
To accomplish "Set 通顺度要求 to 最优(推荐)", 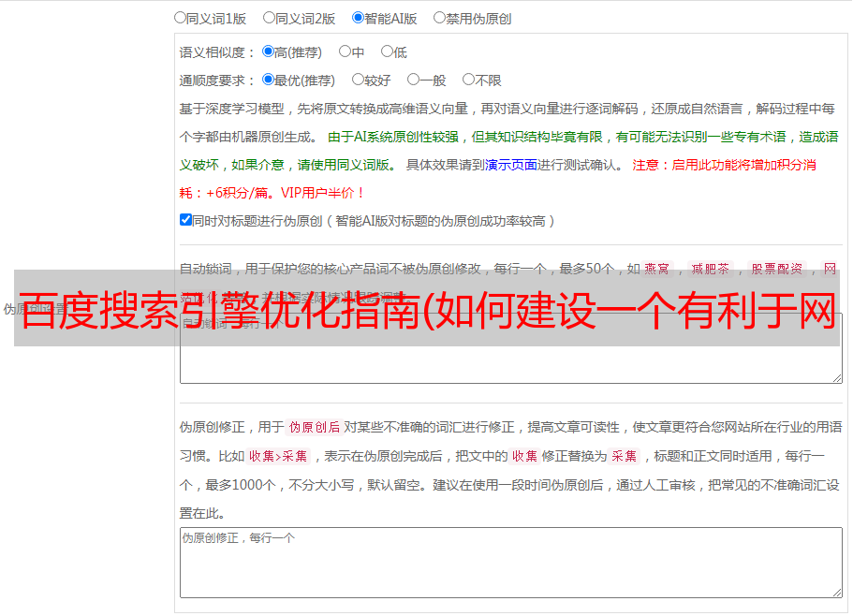I will tap(268, 80).
